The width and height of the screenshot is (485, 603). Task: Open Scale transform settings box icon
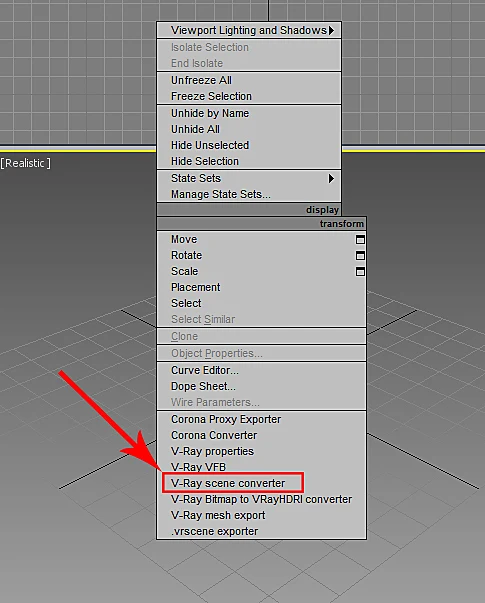pos(360,272)
